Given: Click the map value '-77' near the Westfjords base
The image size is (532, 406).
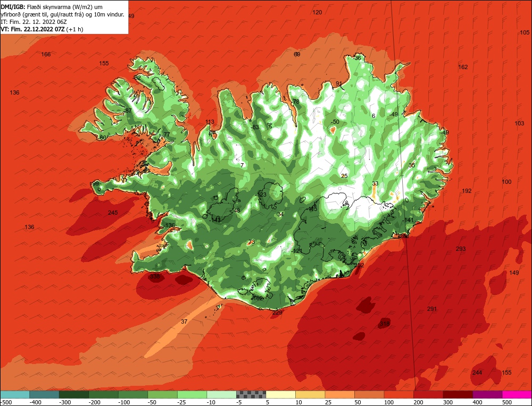Looking at the screenshot, I should pos(165,134).
